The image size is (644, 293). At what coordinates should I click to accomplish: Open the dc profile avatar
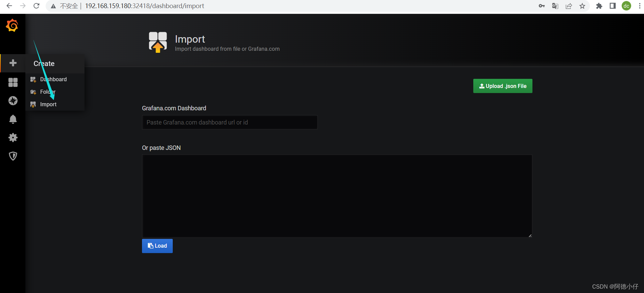626,6
